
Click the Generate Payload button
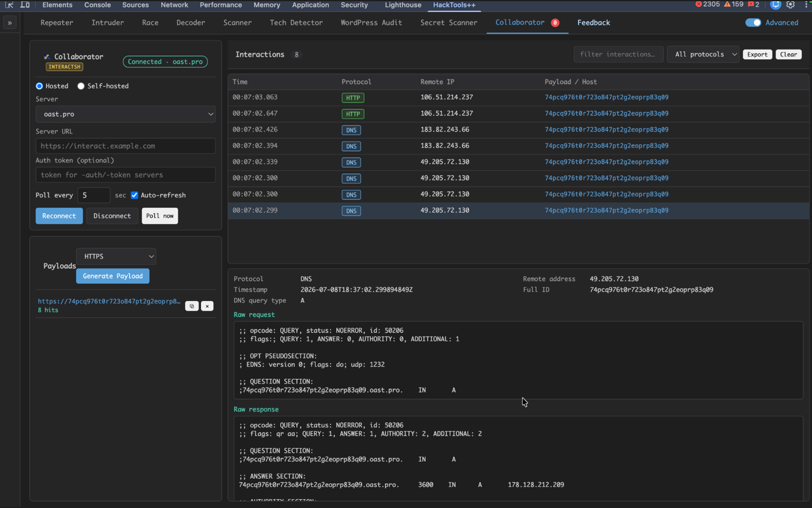click(x=113, y=276)
